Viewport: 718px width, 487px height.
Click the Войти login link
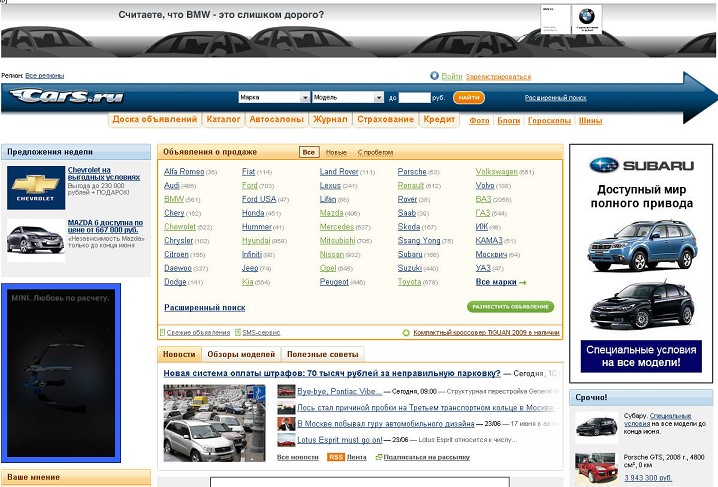coord(452,76)
